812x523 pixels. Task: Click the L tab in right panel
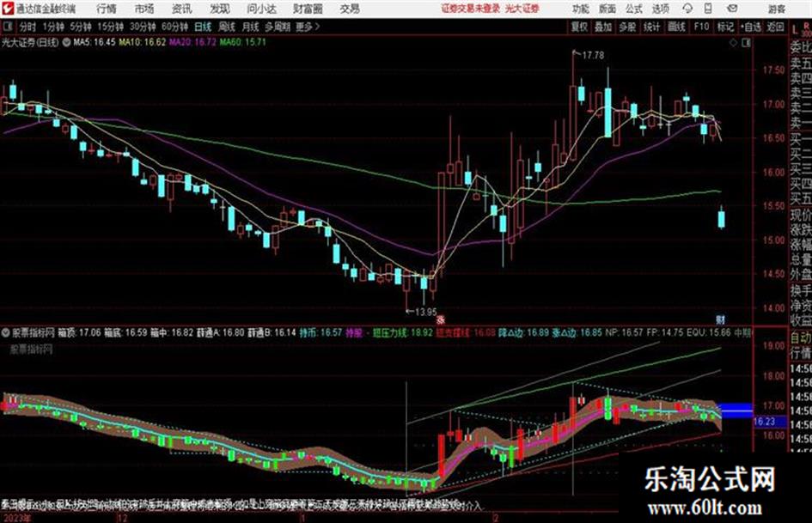pos(795,29)
